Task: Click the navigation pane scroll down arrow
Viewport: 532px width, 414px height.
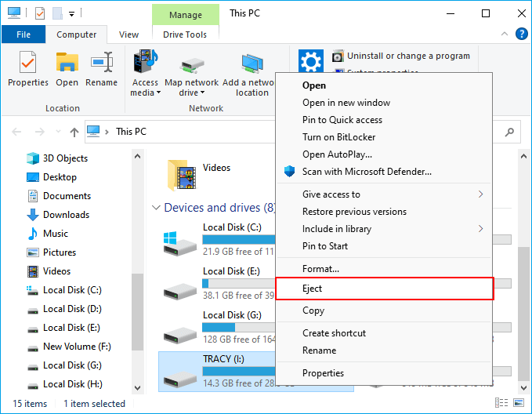Action: [138, 388]
